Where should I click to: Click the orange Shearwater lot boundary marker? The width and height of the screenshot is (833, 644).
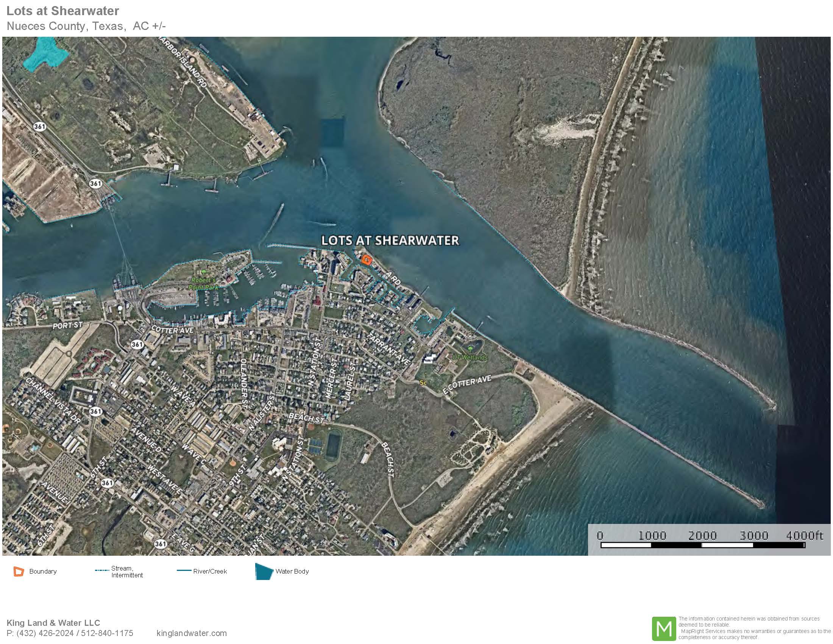coord(367,260)
